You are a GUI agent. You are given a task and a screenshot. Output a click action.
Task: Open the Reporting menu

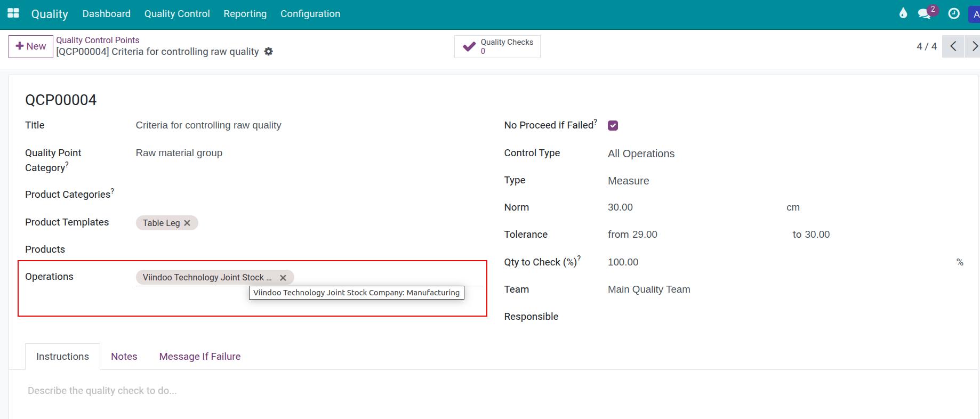coord(245,14)
